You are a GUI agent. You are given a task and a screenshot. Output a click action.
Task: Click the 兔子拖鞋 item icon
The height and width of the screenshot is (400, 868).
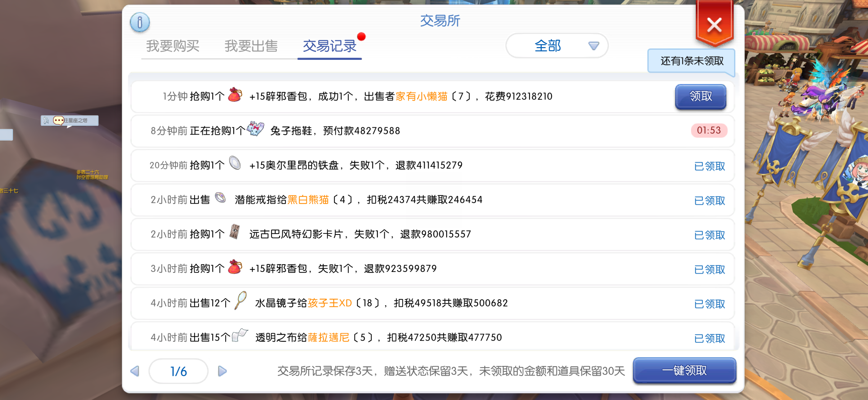pyautogui.click(x=255, y=129)
